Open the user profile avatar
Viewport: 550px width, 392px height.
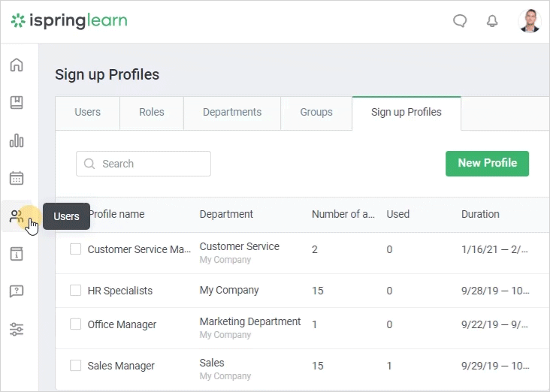(530, 21)
